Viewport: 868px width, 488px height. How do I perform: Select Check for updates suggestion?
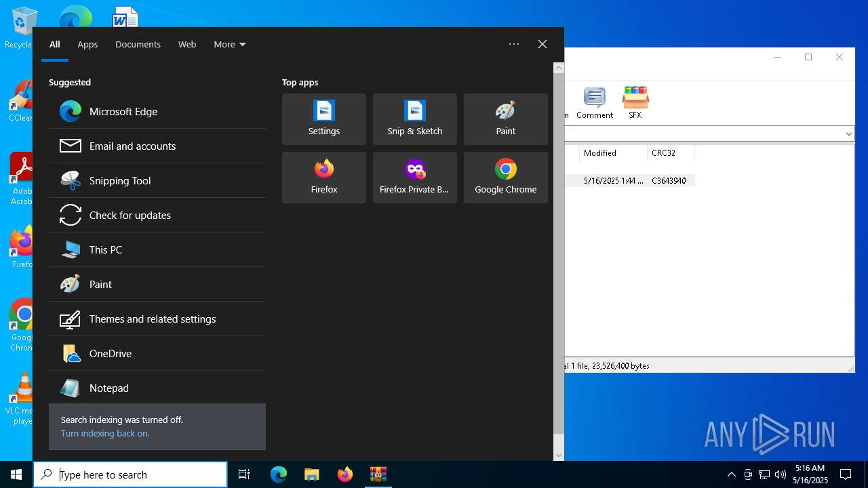pos(157,215)
